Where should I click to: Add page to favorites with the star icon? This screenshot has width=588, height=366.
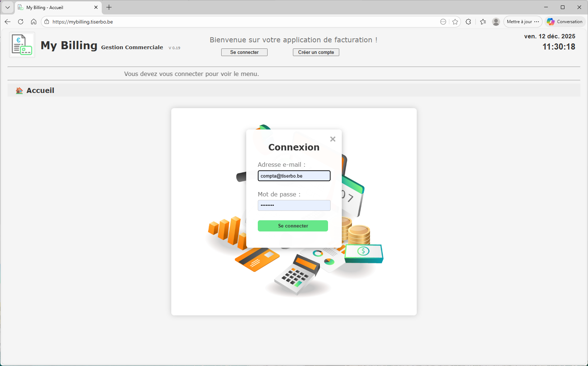[x=455, y=22]
